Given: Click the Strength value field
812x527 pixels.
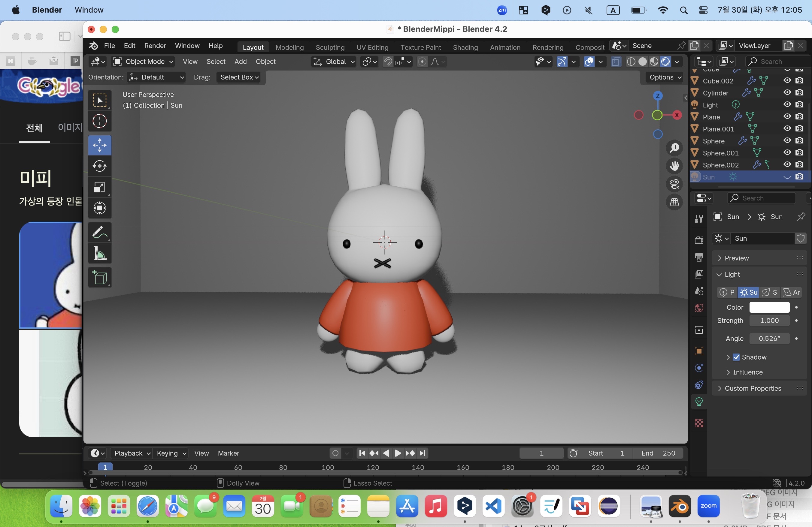Looking at the screenshot, I should click(x=769, y=321).
